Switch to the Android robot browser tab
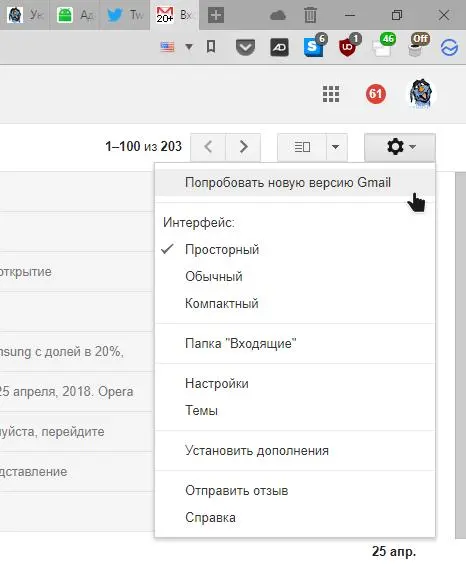 (x=75, y=15)
